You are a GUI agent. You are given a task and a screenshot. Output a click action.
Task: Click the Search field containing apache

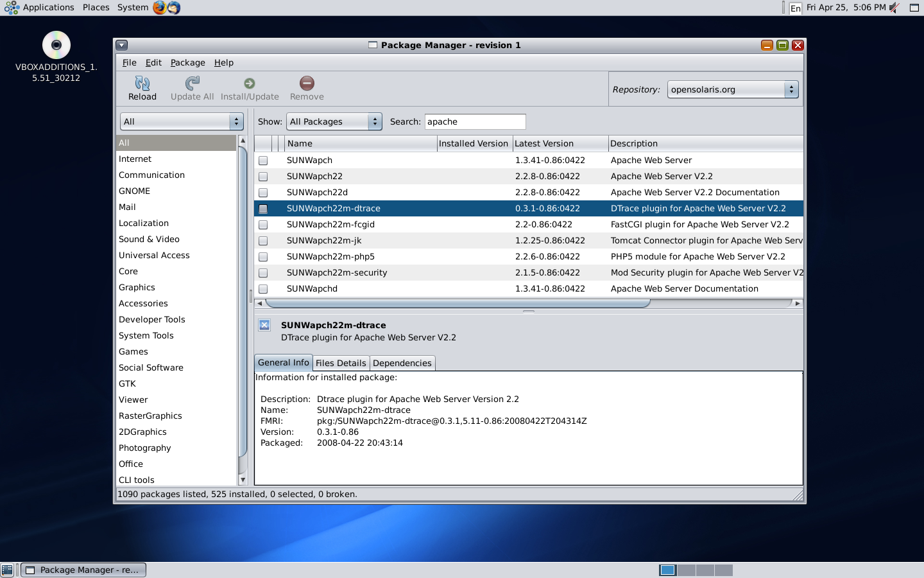click(x=475, y=121)
